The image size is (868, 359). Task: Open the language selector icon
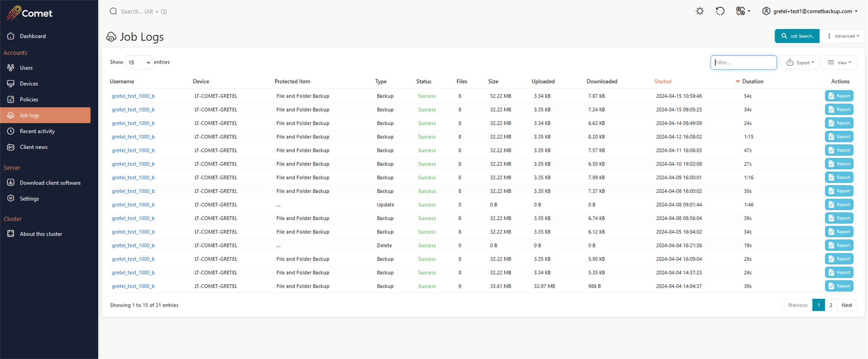[741, 11]
